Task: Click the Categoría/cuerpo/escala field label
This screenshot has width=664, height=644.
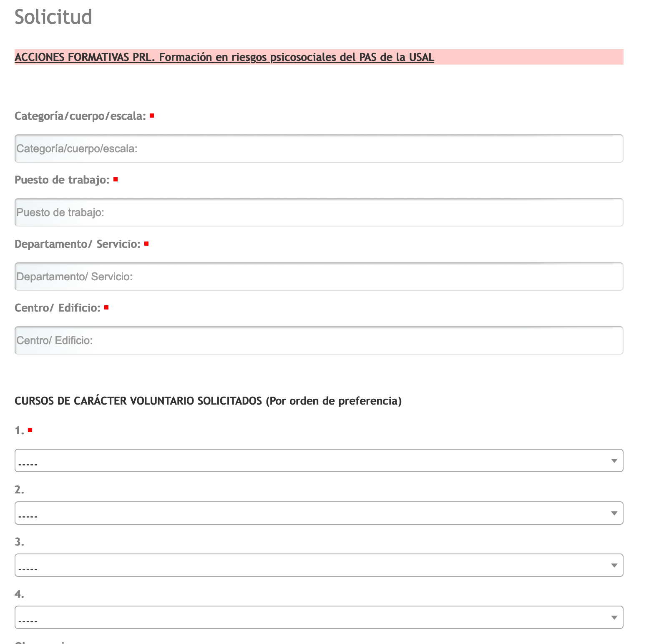Action: [x=80, y=116]
